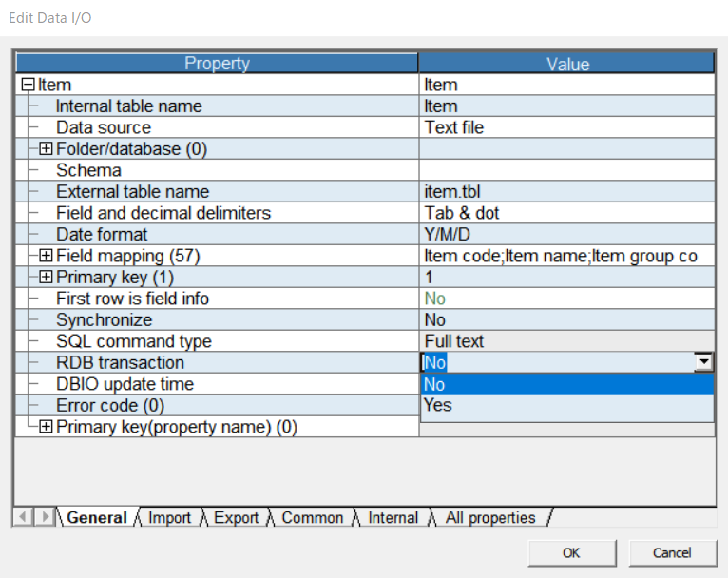Open the Internal tab
Screen dimensions: 728x578
[x=393, y=518]
